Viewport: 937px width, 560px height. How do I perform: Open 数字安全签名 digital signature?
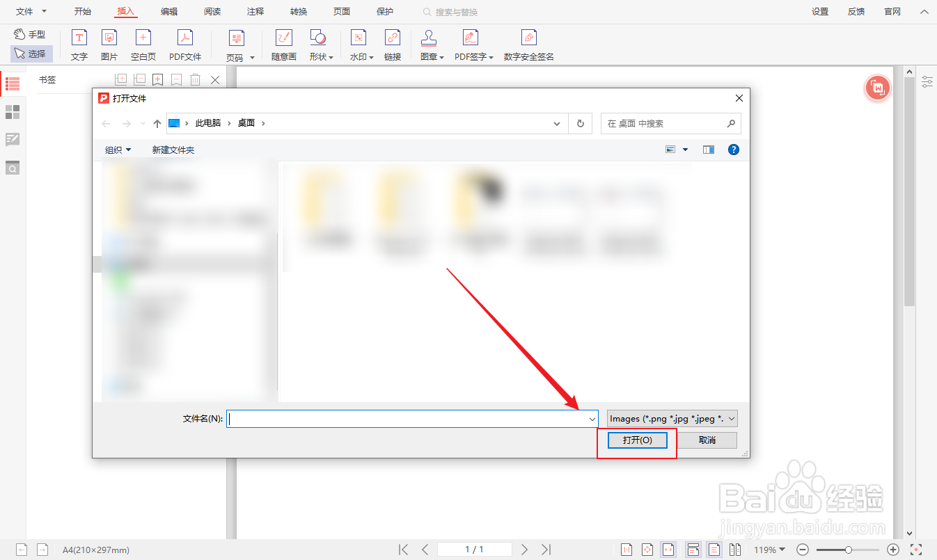(x=529, y=46)
